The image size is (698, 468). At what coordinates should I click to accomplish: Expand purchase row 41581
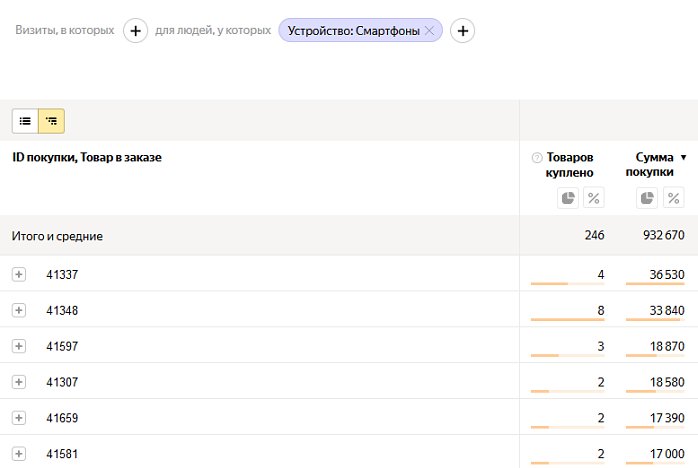18,454
